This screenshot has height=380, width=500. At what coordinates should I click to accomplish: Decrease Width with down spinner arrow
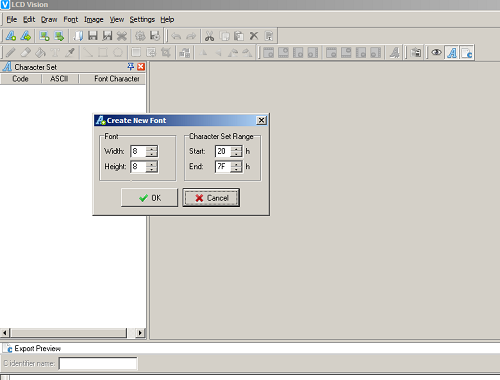[x=152, y=154]
